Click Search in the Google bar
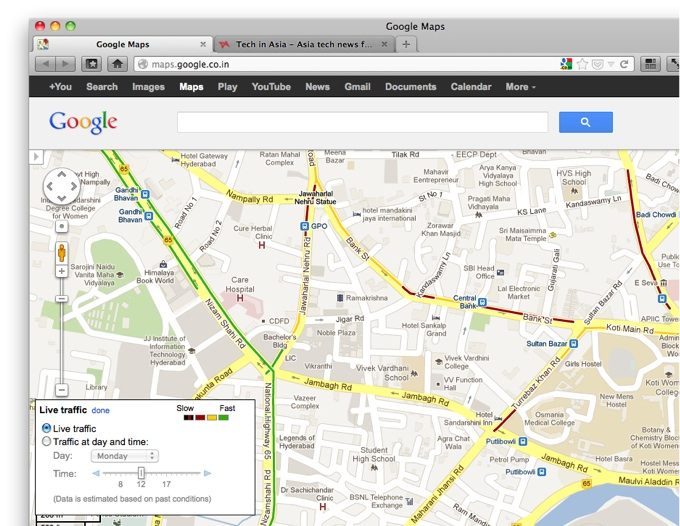Viewport: 680px width, 526px height. pyautogui.click(x=102, y=87)
